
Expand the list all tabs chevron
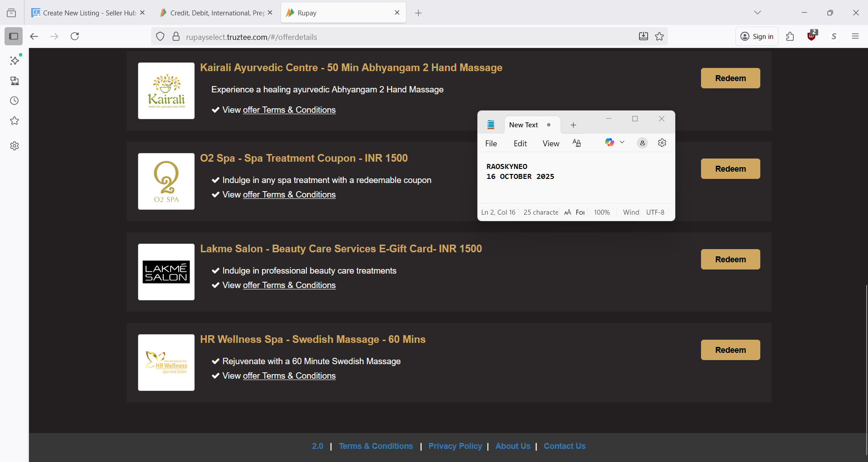(757, 13)
